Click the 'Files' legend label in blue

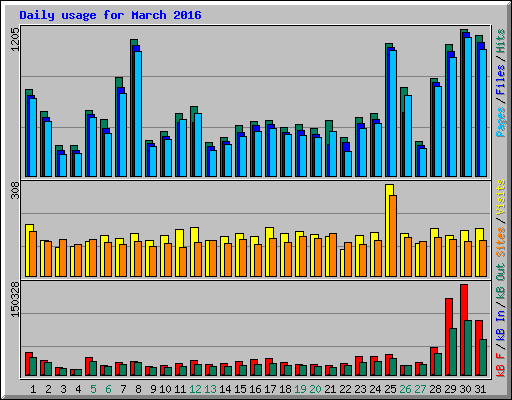(501, 79)
